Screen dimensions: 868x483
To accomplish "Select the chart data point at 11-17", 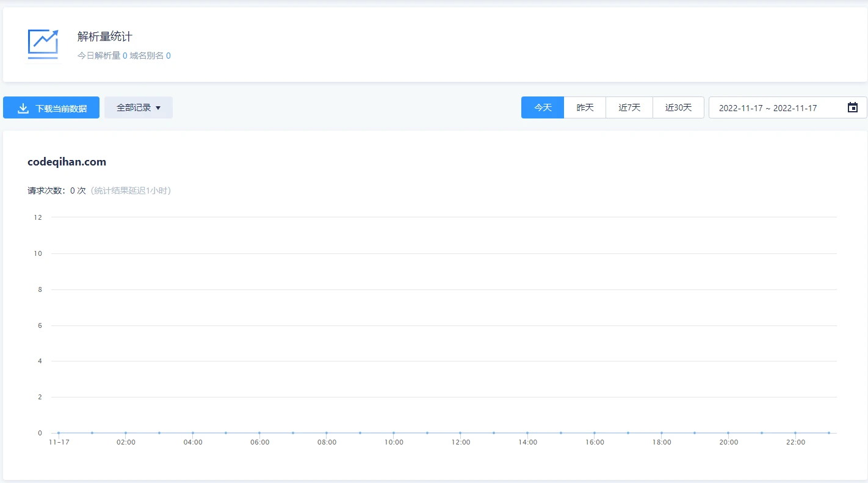I will 59,433.
